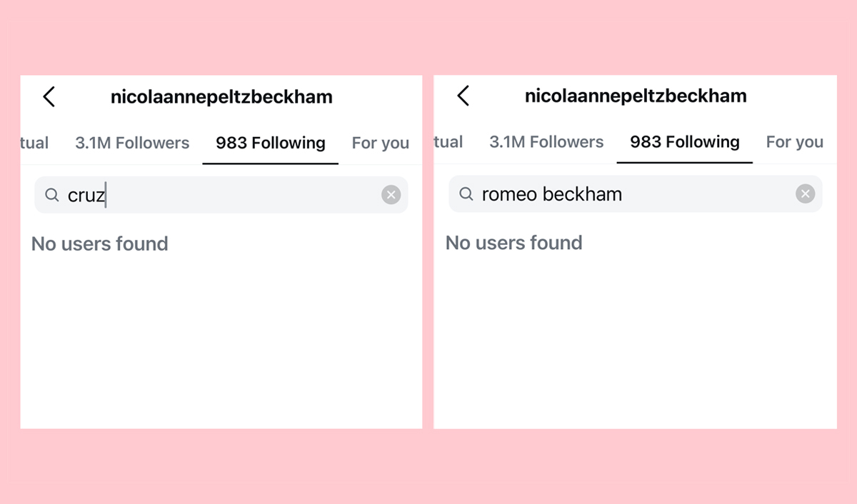Image resolution: width=857 pixels, height=504 pixels.
Task: Click the nicolaannepeltzbeckham title on the left
Action: 221,96
